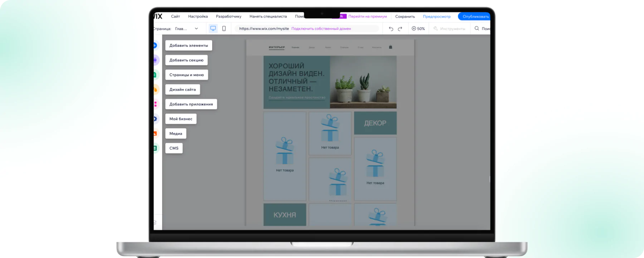Image resolution: width=644 pixels, height=258 pixels.
Task: Click the Добавить секцию label
Action: pyautogui.click(x=186, y=60)
